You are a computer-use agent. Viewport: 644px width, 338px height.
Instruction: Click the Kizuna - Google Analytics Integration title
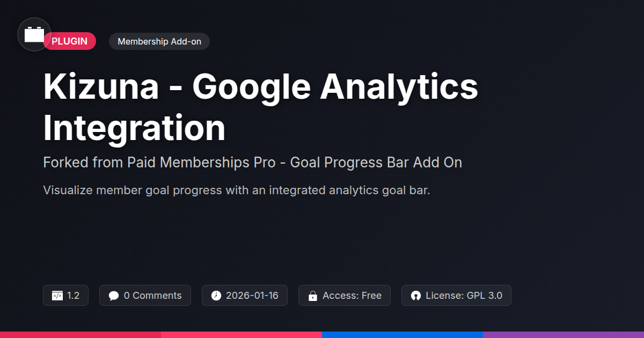tap(260, 107)
